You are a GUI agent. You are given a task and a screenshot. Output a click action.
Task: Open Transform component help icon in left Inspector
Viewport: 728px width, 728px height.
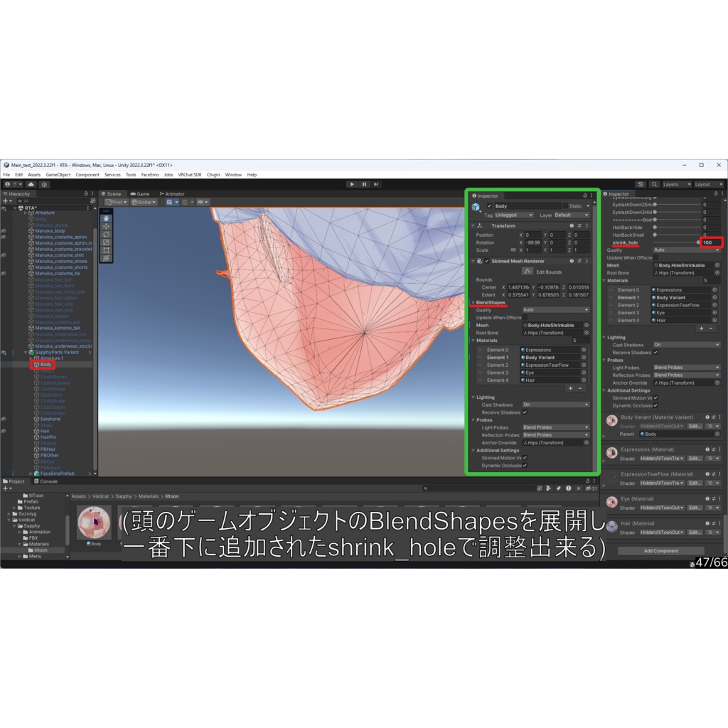pyautogui.click(x=572, y=225)
